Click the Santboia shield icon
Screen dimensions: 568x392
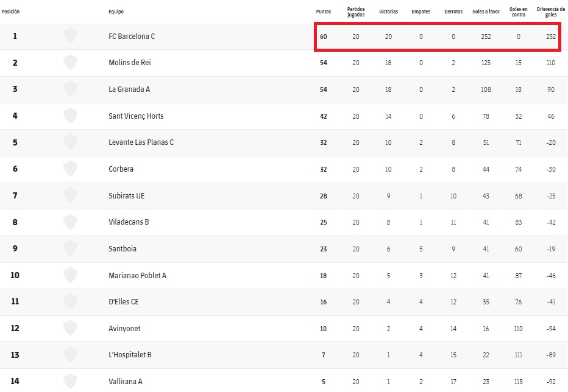(71, 249)
